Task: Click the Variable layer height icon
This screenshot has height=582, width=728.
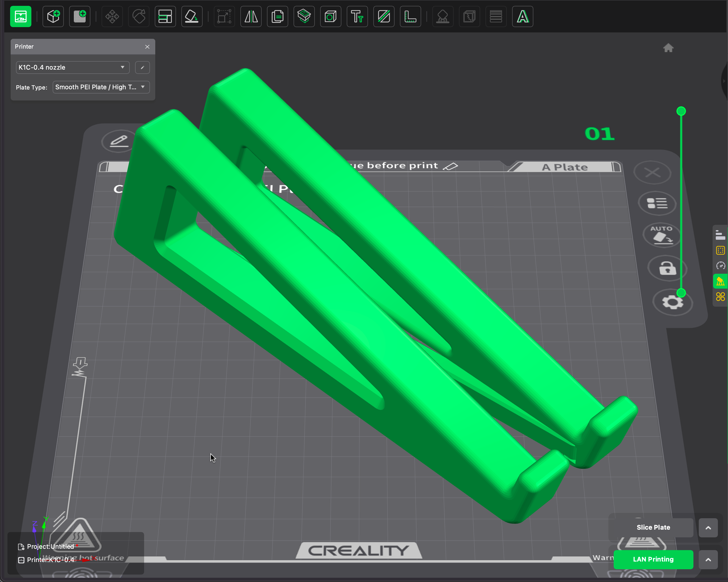Action: coord(496,16)
